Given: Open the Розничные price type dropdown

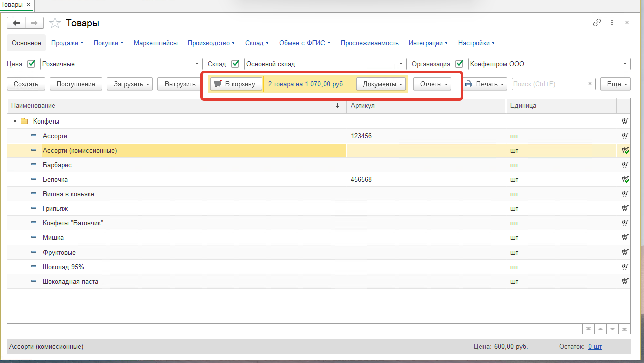Looking at the screenshot, I should coord(197,64).
